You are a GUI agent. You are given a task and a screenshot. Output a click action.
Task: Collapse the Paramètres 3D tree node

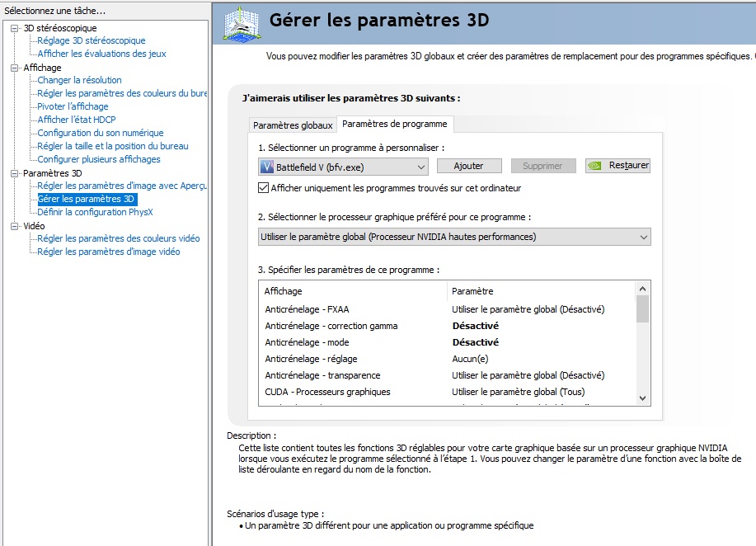pos(15,173)
